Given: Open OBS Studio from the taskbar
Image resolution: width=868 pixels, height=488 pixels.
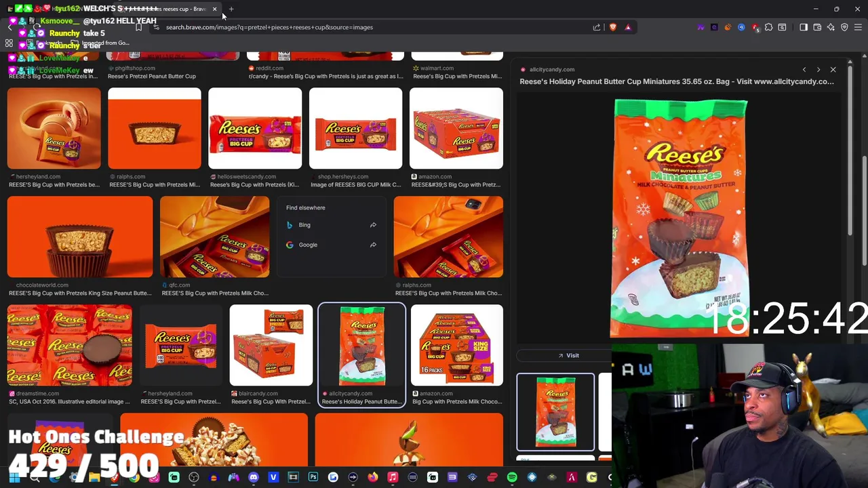Looking at the screenshot, I should pyautogui.click(x=194, y=478).
